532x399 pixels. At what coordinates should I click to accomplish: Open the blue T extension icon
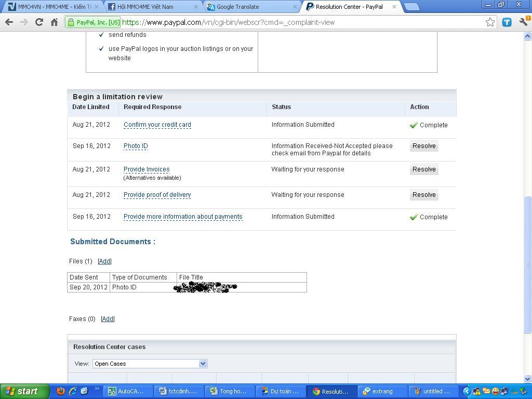click(x=507, y=22)
